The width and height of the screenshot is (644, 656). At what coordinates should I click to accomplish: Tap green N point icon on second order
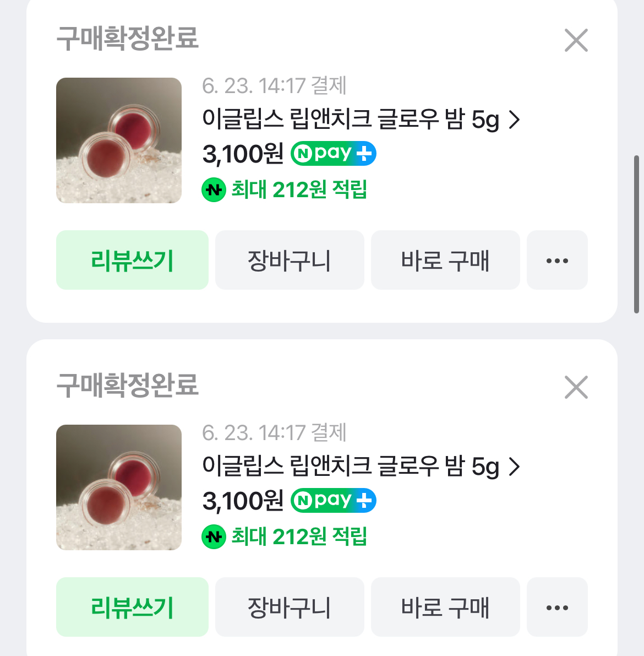pos(214,537)
